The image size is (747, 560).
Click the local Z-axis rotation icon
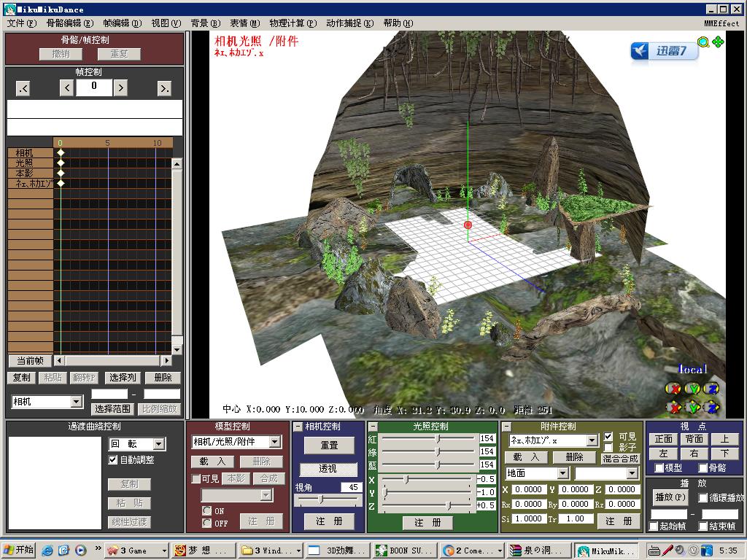(712, 389)
